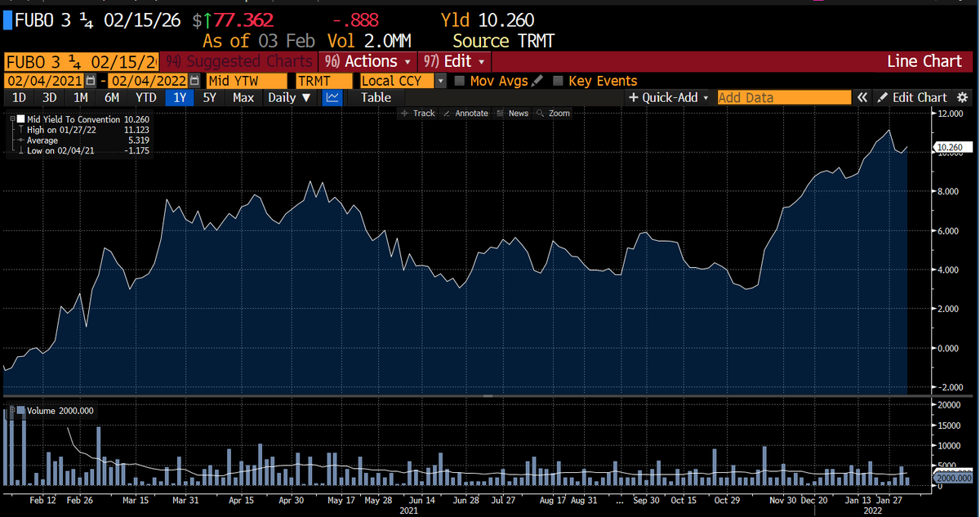The height and width of the screenshot is (517, 980).
Task: Activate the Zoom tool
Action: tap(553, 113)
